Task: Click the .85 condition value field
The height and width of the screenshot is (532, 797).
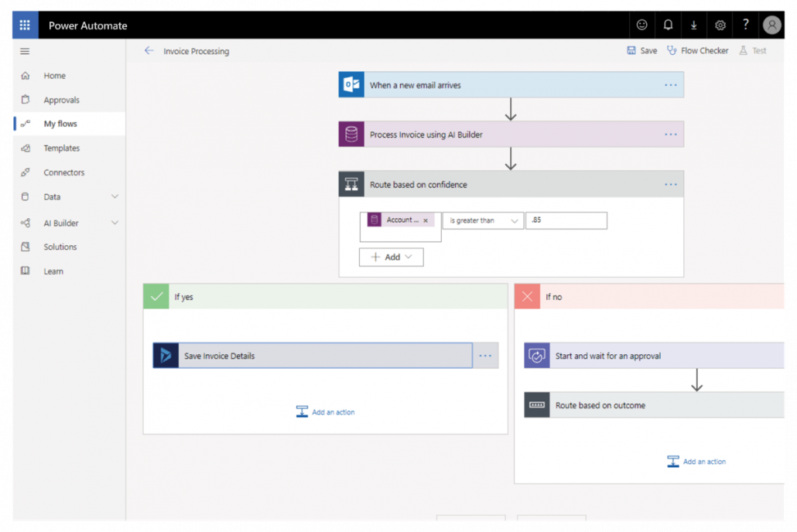Action: pyautogui.click(x=566, y=220)
